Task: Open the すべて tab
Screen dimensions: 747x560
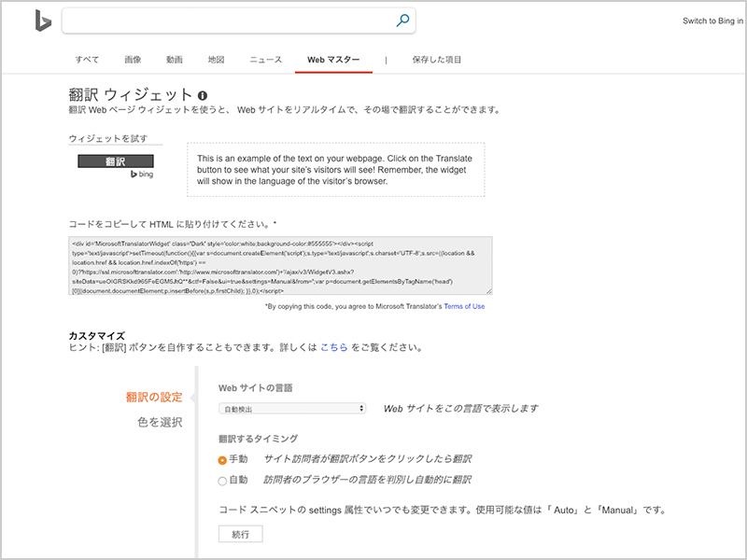Action: [87, 60]
